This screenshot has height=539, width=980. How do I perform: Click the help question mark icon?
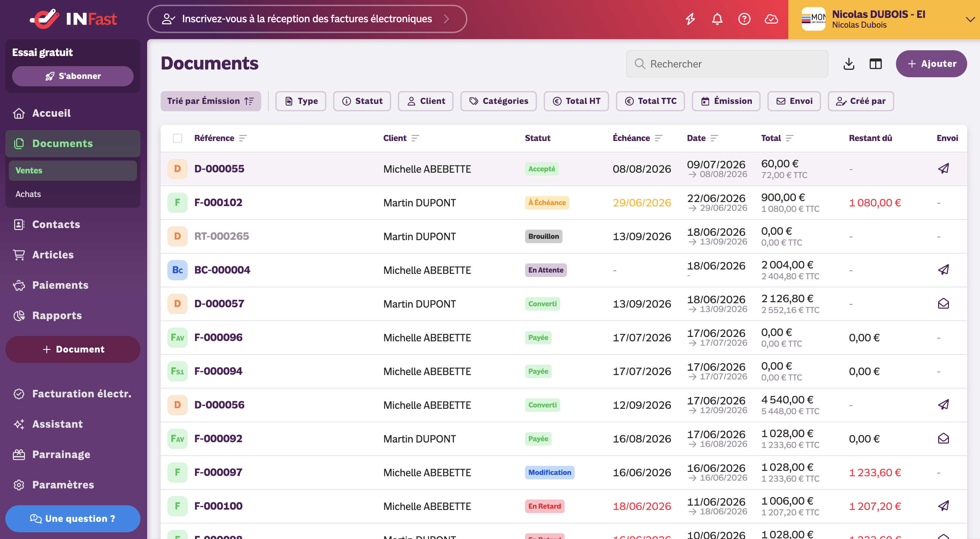coord(744,19)
